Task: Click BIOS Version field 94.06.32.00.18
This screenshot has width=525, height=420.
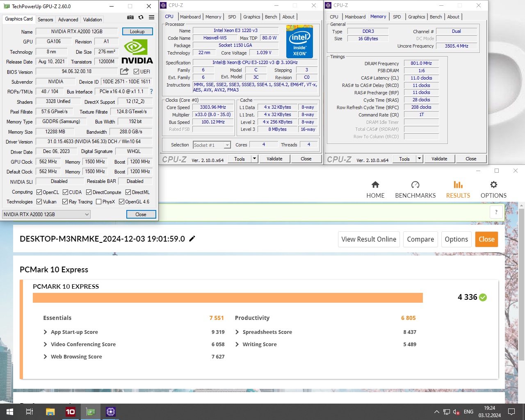Action: click(77, 71)
